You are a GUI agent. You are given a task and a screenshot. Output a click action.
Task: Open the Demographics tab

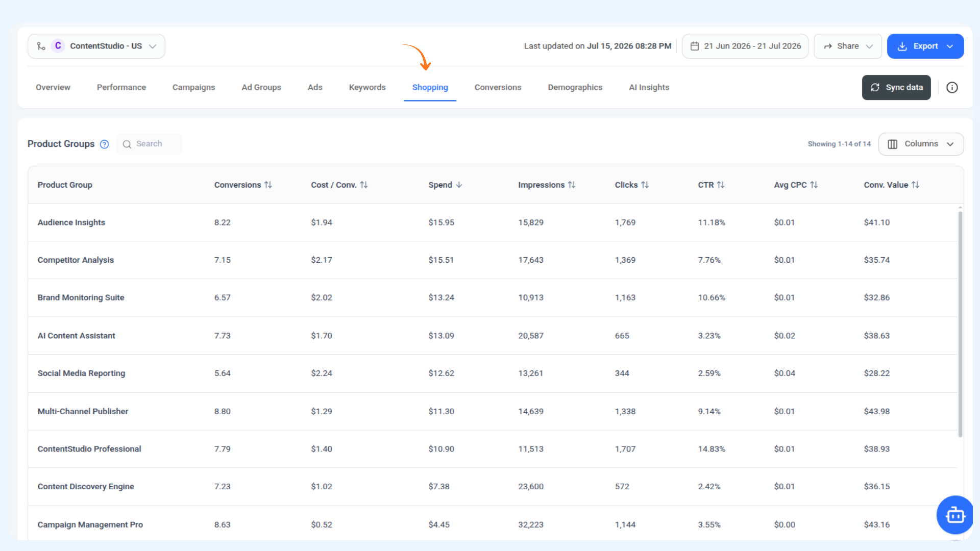coord(575,87)
